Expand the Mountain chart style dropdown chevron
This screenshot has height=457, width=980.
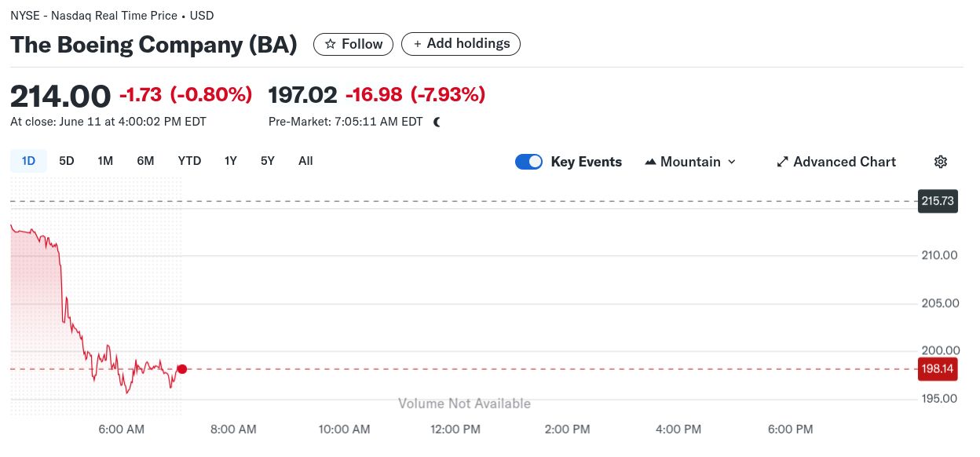[732, 162]
